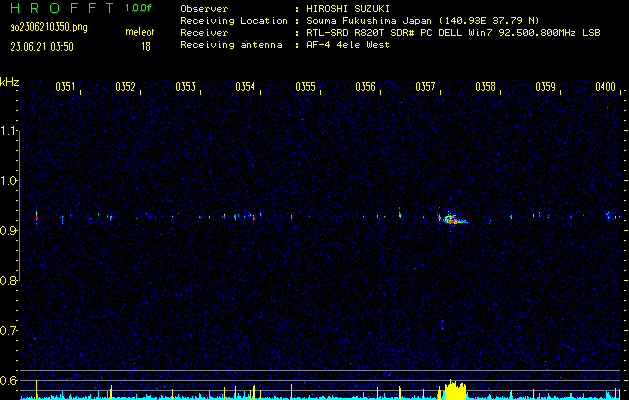The width and height of the screenshot is (629, 400).
Task: Select the 0356 time marker
Action: [366, 87]
